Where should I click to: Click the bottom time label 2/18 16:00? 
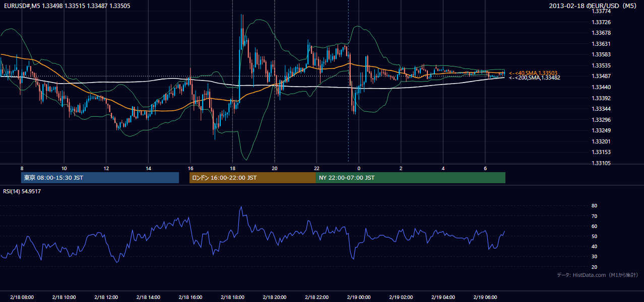[x=190, y=297]
